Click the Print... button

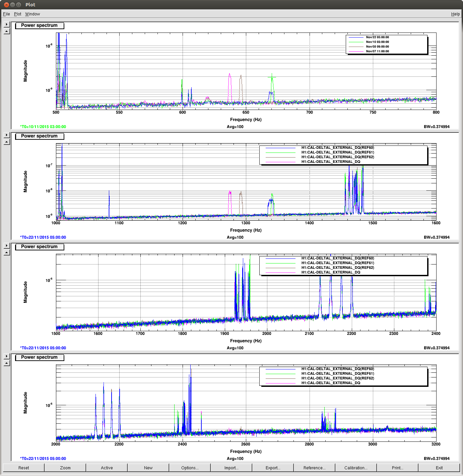398,468
